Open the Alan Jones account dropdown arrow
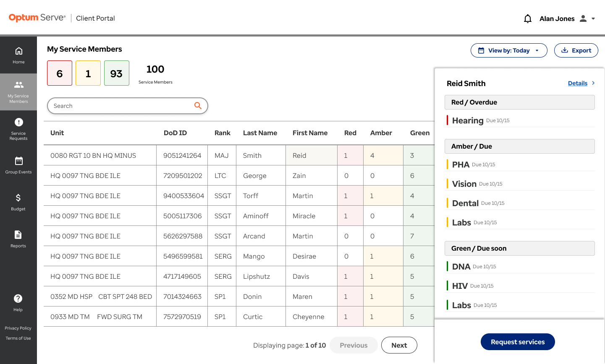The width and height of the screenshot is (605, 364). coord(593,18)
